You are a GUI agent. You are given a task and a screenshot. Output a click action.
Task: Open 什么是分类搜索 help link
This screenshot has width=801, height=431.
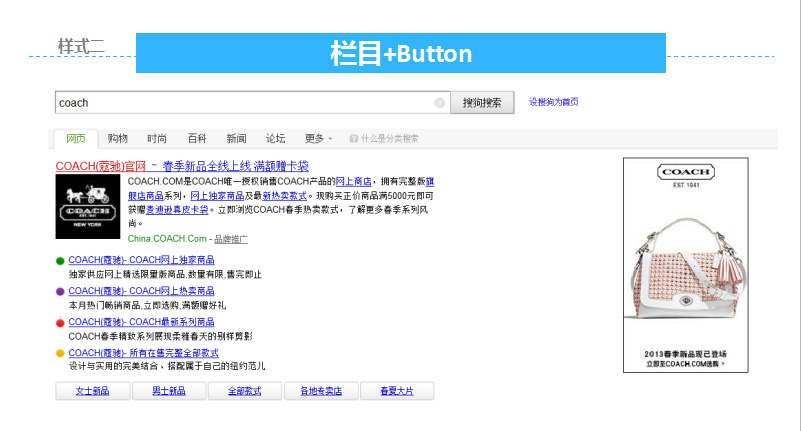point(389,138)
